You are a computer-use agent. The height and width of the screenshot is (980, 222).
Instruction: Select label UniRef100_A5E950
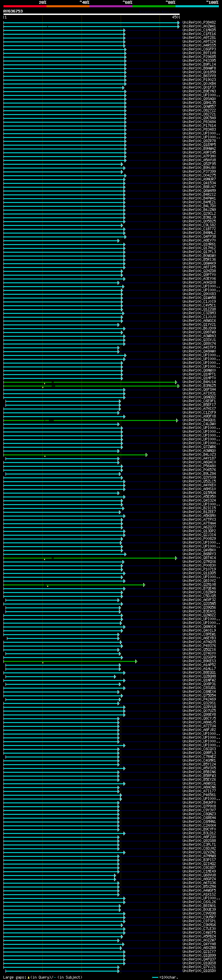pyautogui.click(x=199, y=497)
